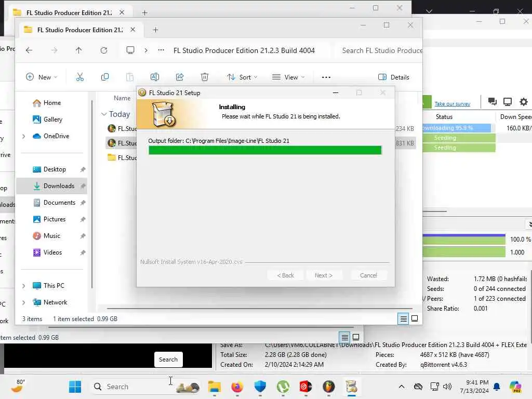Click the Rename icon in Explorer toolbar
Image resolution: width=532 pixels, height=399 pixels.
tap(155, 77)
